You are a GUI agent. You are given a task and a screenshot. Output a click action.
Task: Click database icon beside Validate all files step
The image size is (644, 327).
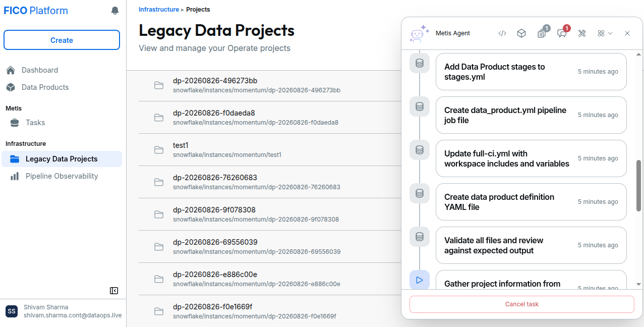pos(419,237)
